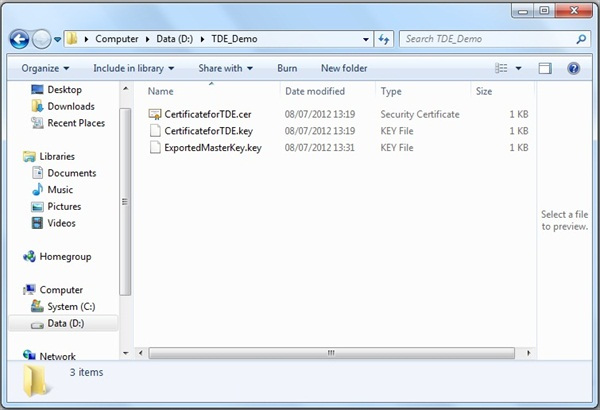
Task: Click the magnifier search icon
Action: click(580, 39)
